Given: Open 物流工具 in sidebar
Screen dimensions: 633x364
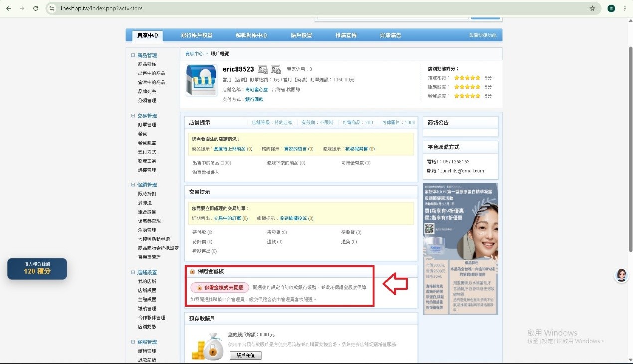Looking at the screenshot, I should pos(147,161).
